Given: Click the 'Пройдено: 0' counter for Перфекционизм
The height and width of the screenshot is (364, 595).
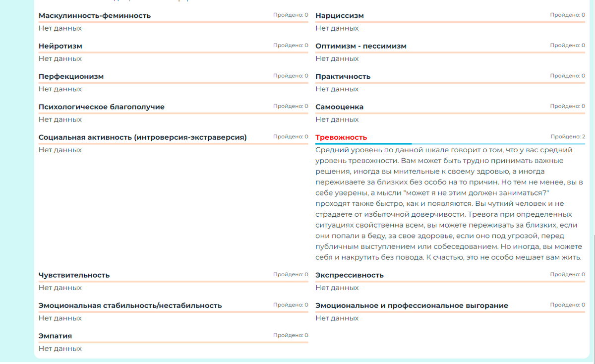Looking at the screenshot, I should click(x=291, y=75).
